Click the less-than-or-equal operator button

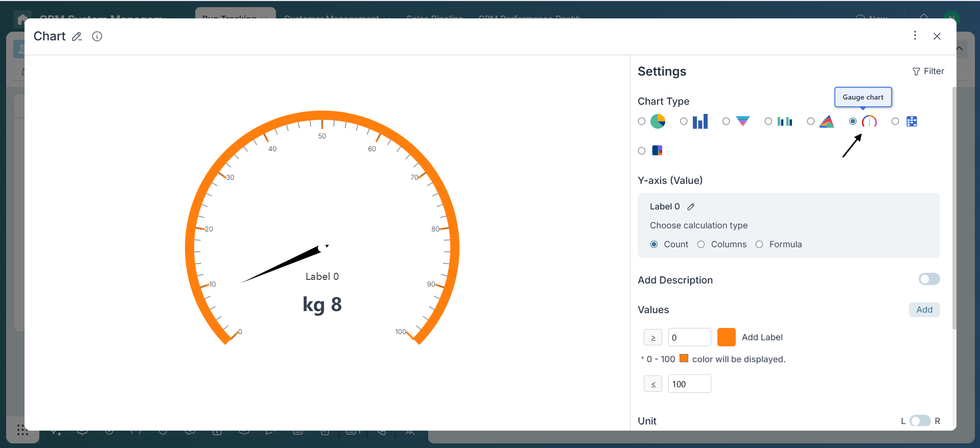coord(653,384)
